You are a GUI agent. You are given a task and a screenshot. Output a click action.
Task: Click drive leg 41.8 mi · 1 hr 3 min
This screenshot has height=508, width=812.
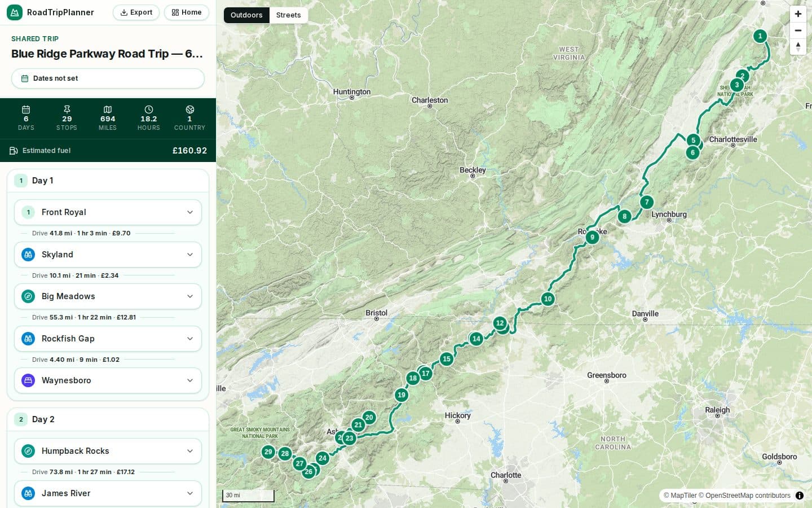point(81,233)
